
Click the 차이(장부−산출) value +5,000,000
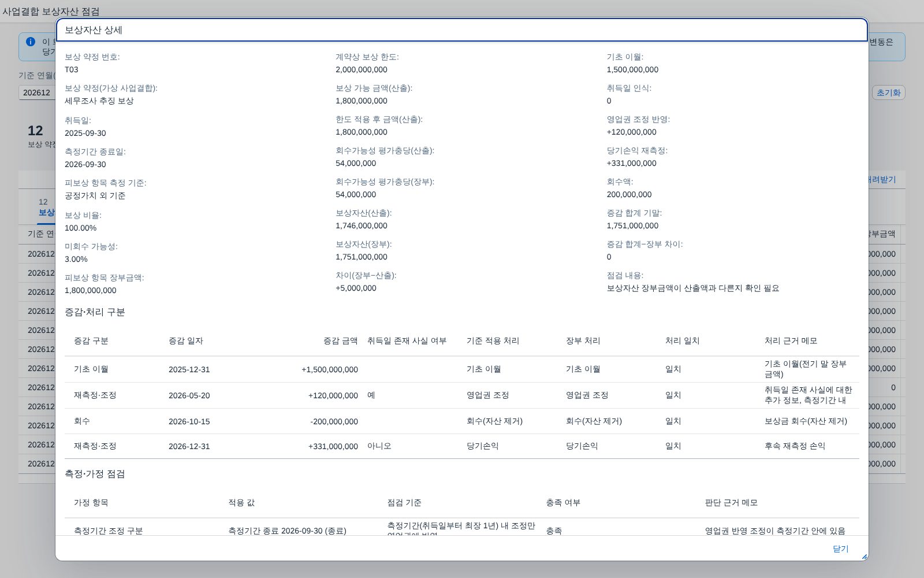[356, 288]
